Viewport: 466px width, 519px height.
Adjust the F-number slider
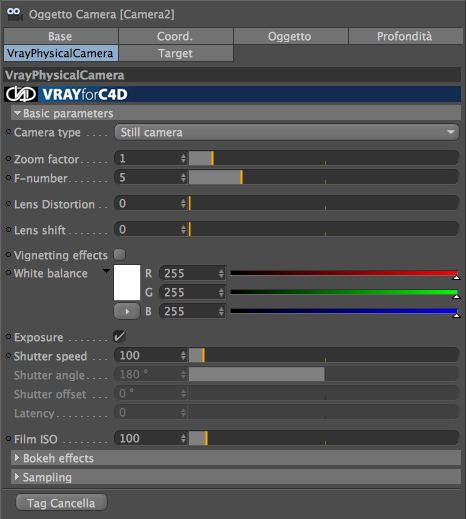(323, 177)
